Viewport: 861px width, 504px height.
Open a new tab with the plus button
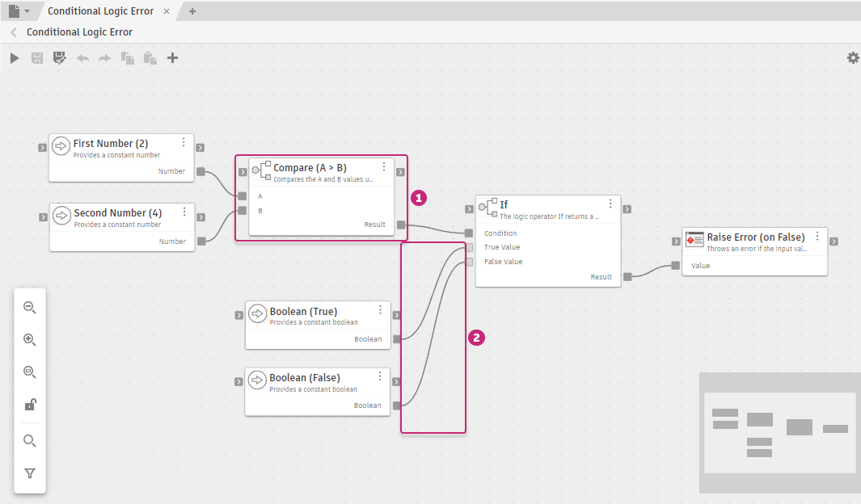[192, 11]
